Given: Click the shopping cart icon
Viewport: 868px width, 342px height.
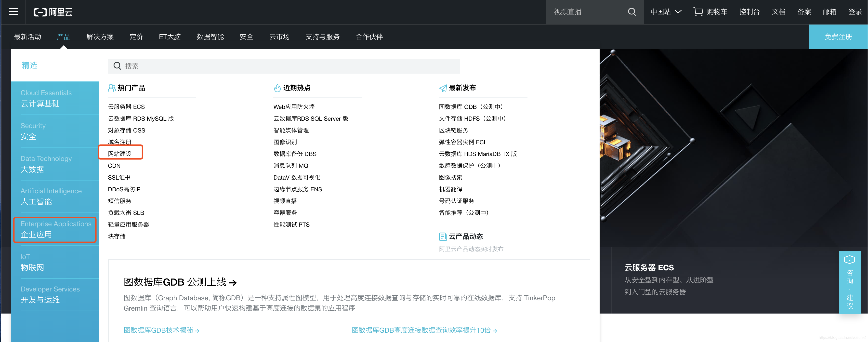Looking at the screenshot, I should coord(698,12).
